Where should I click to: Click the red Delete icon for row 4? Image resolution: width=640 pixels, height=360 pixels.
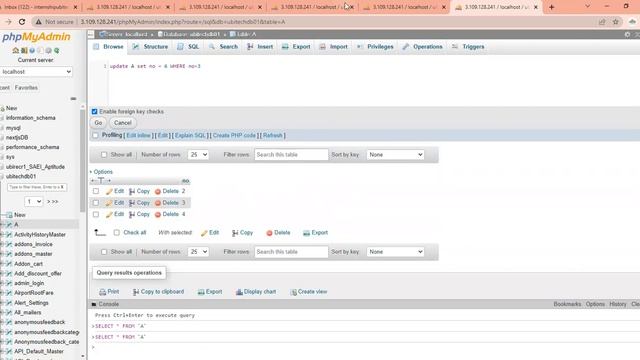(158, 214)
